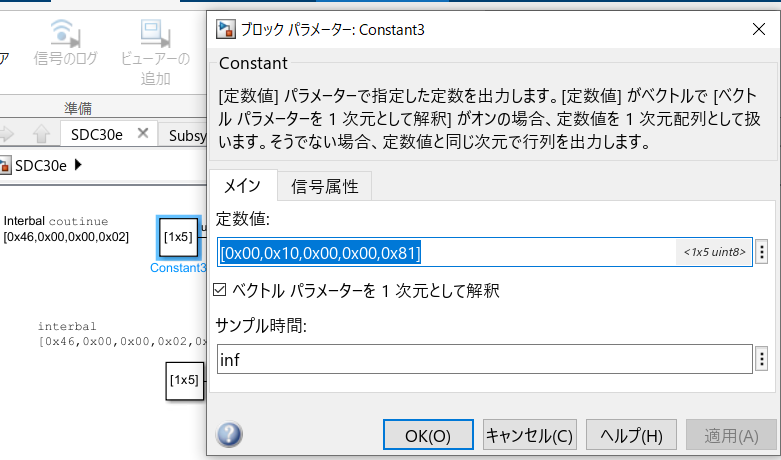Click the 準備 section label
Image resolution: width=781 pixels, height=460 pixels.
coord(78,108)
